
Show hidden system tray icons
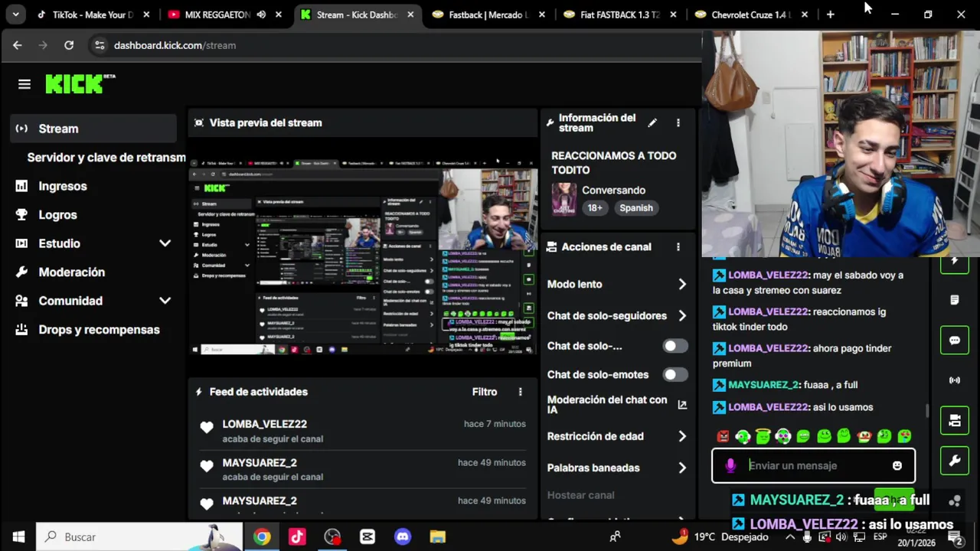[x=789, y=537]
